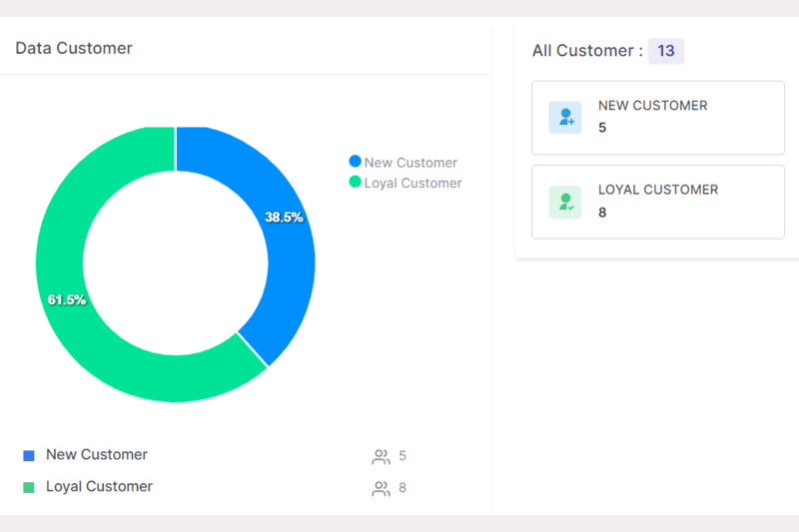Click the people icon beside count 8
This screenshot has height=532, width=799.
381,489
